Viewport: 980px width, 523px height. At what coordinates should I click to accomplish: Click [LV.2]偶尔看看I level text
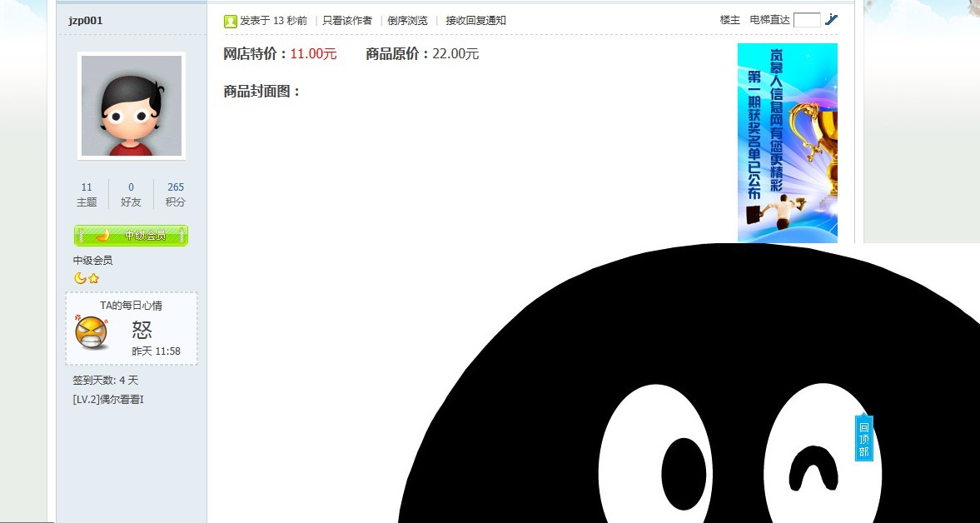tap(108, 399)
